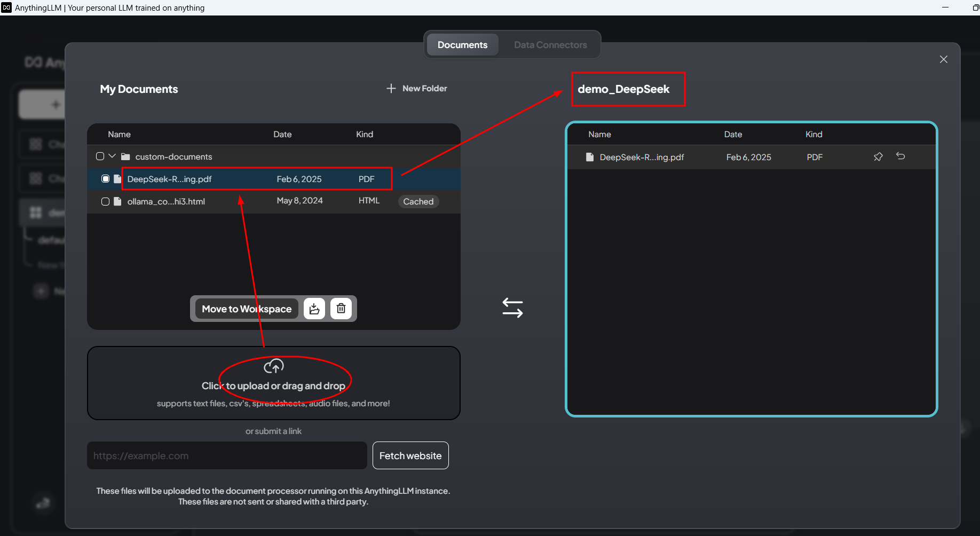Select the ollama_co...hi3.html file name
Image resolution: width=980 pixels, height=536 pixels.
coord(166,201)
